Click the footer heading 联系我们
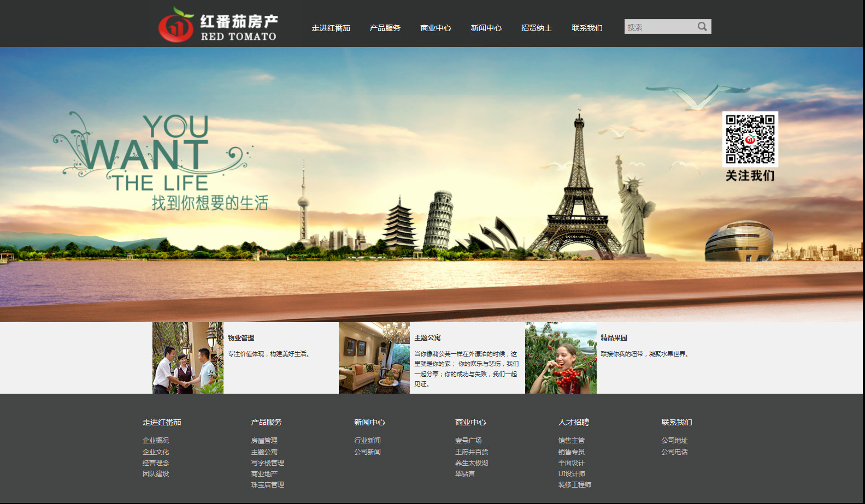The width and height of the screenshot is (865, 504). pos(676,422)
